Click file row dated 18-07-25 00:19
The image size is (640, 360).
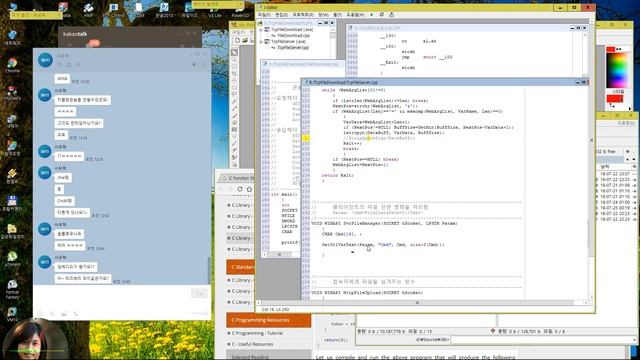click(x=617, y=208)
